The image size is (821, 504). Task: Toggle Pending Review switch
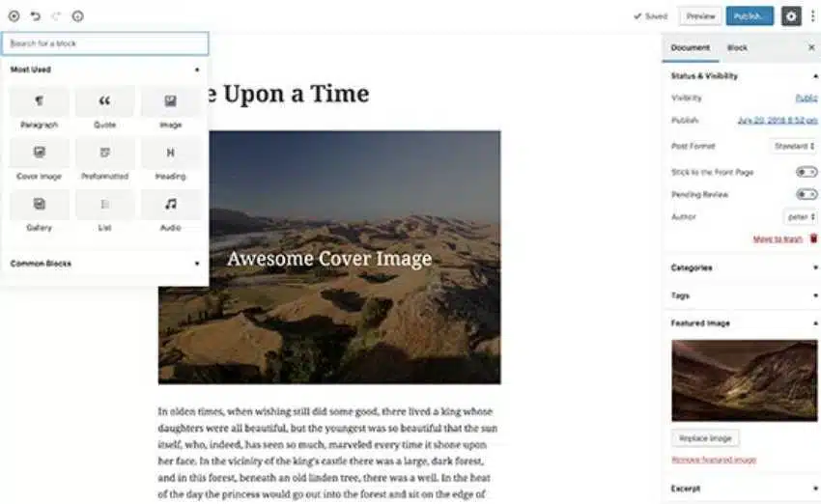[x=807, y=195]
